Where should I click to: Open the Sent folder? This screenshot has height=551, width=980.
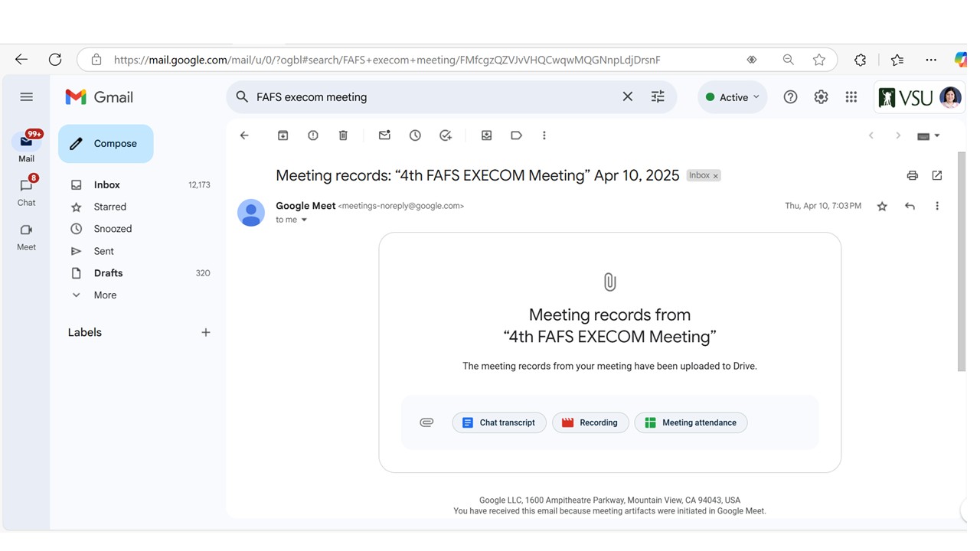point(104,251)
